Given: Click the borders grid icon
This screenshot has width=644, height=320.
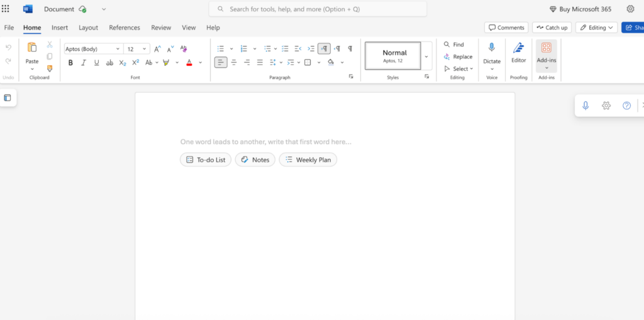Looking at the screenshot, I should 308,62.
